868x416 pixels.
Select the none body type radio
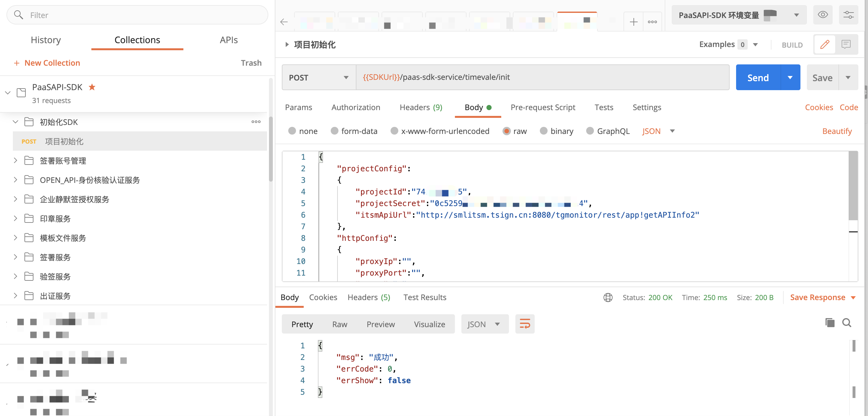pos(292,131)
